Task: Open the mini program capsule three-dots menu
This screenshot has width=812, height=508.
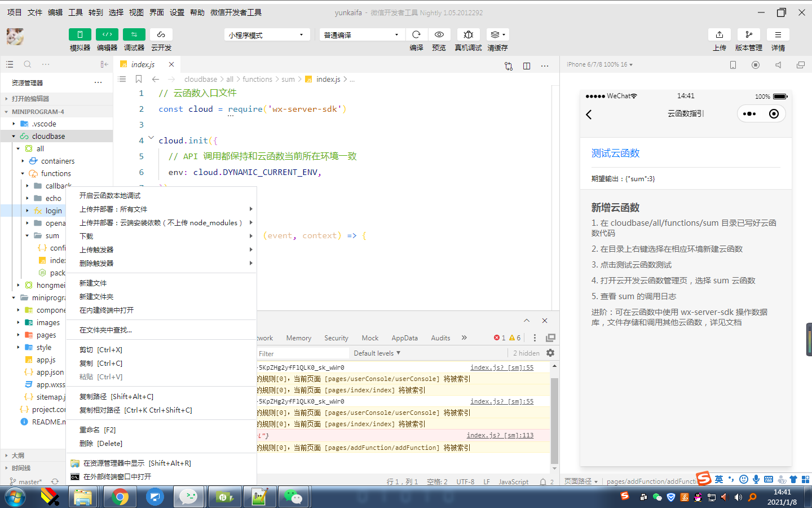Action: pos(749,113)
